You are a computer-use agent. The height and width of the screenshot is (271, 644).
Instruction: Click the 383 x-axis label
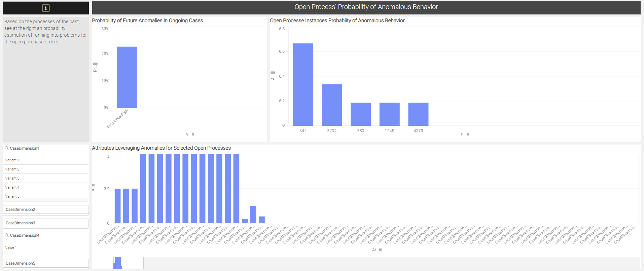(x=361, y=131)
